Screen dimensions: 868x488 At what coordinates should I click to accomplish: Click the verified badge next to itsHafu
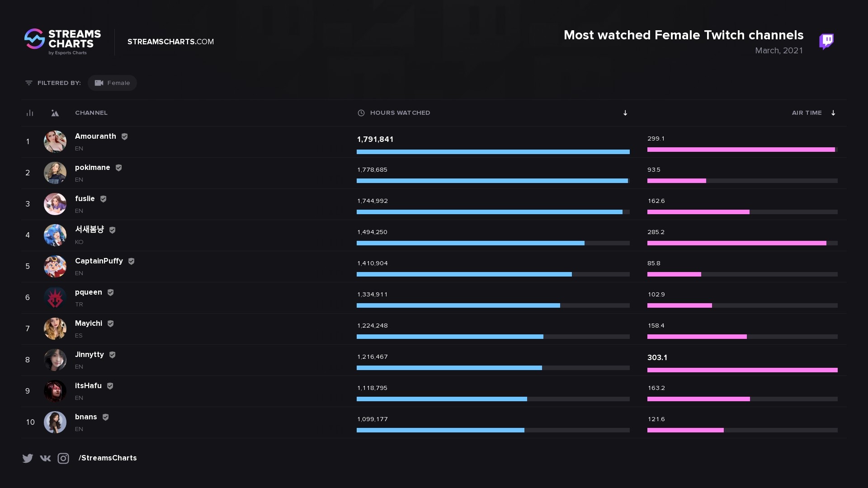(x=110, y=386)
